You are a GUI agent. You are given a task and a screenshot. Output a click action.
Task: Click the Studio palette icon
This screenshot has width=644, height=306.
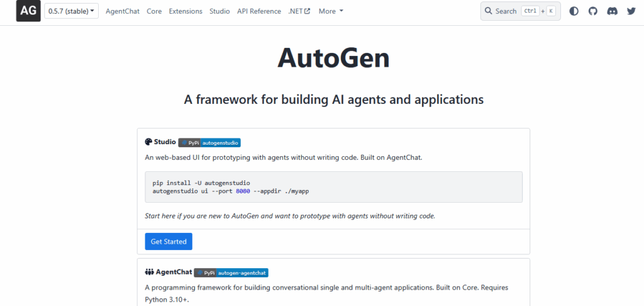point(148,142)
